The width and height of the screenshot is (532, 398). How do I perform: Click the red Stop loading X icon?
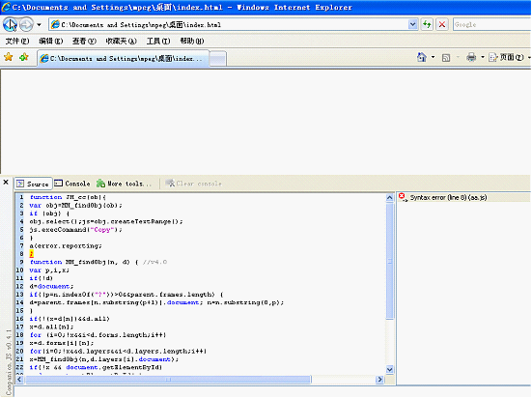[x=442, y=24]
